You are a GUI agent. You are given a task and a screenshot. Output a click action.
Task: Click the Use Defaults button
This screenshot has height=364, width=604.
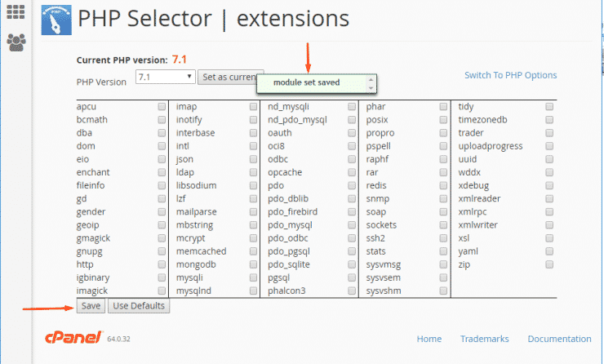tap(139, 306)
